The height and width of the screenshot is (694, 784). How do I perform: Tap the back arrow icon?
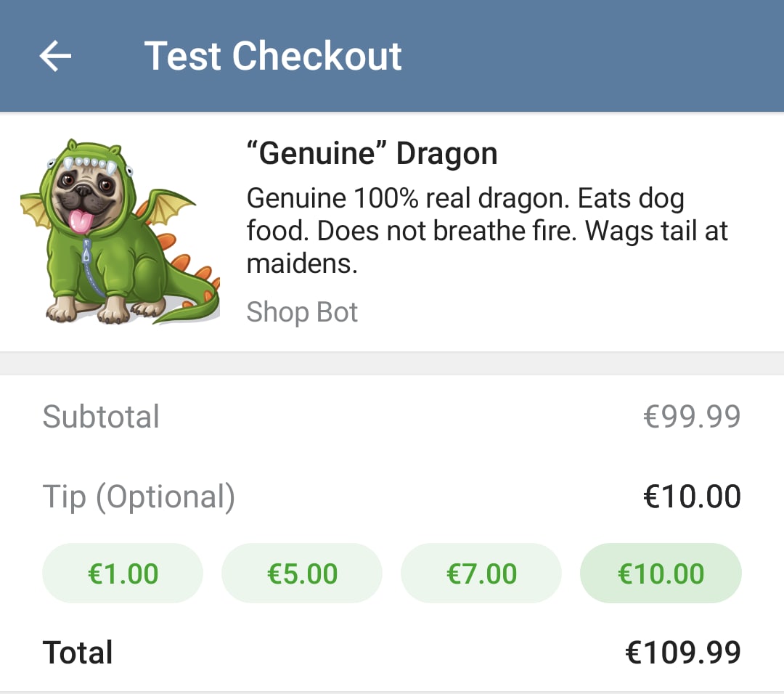pos(55,56)
